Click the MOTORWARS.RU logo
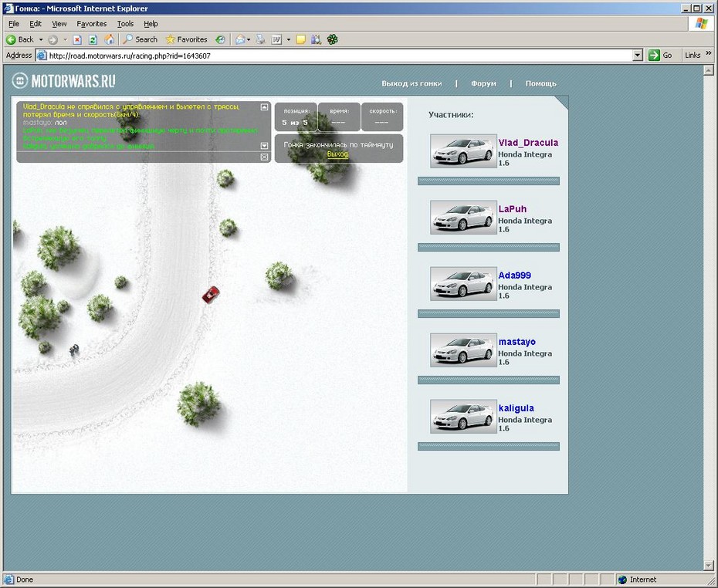This screenshot has height=588, width=718. [63, 81]
